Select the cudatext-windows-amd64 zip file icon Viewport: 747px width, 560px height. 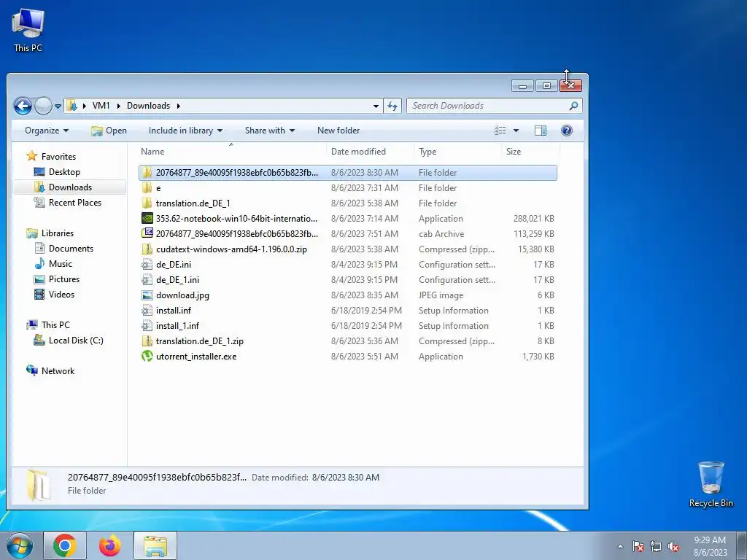(147, 249)
